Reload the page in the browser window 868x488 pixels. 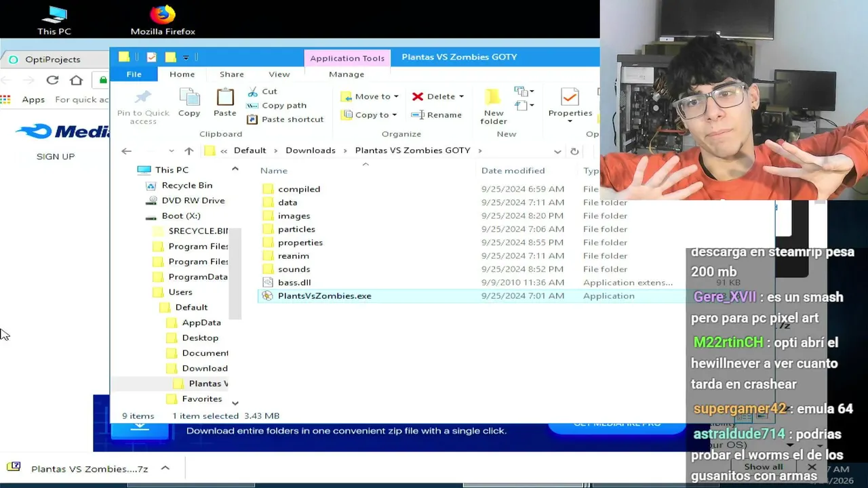point(52,80)
